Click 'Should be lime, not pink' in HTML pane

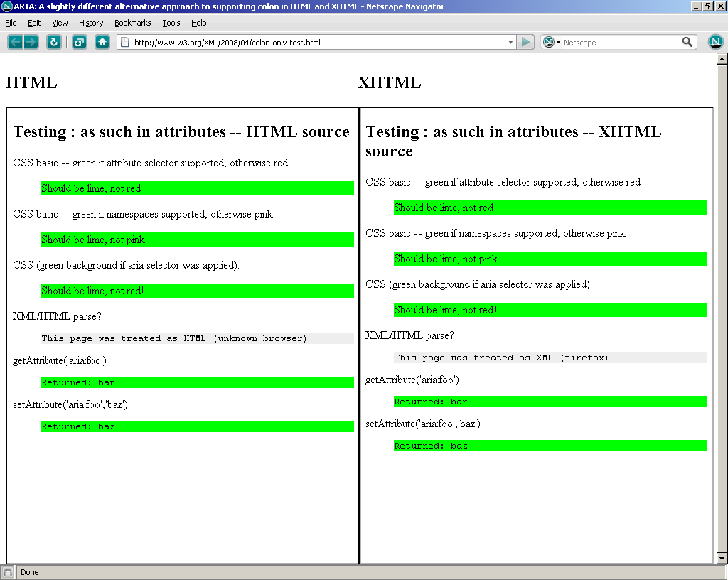[x=93, y=240]
